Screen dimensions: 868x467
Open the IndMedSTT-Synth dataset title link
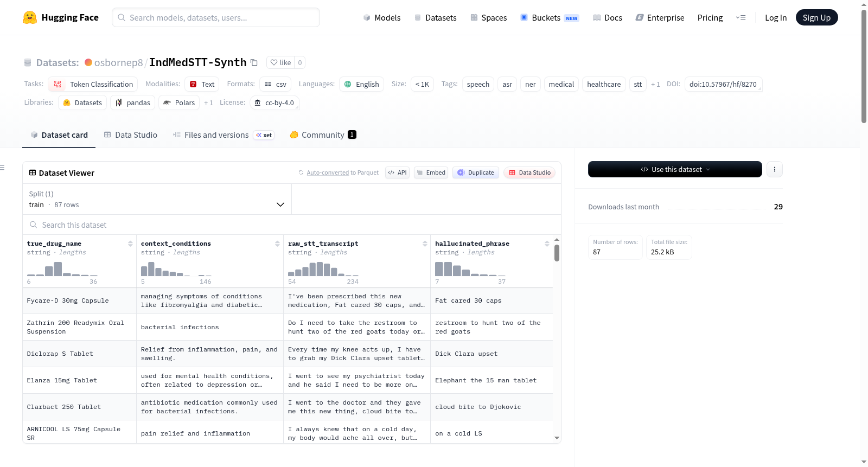coord(198,62)
